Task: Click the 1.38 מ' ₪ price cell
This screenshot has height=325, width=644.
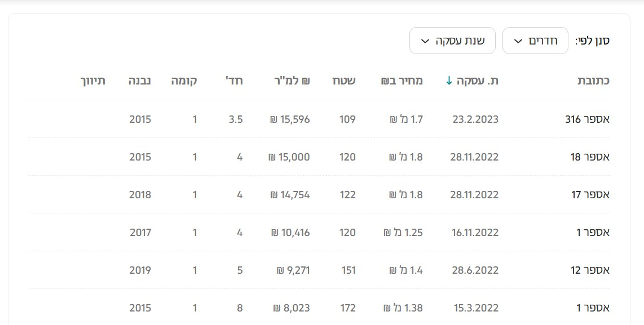Action: [403, 308]
